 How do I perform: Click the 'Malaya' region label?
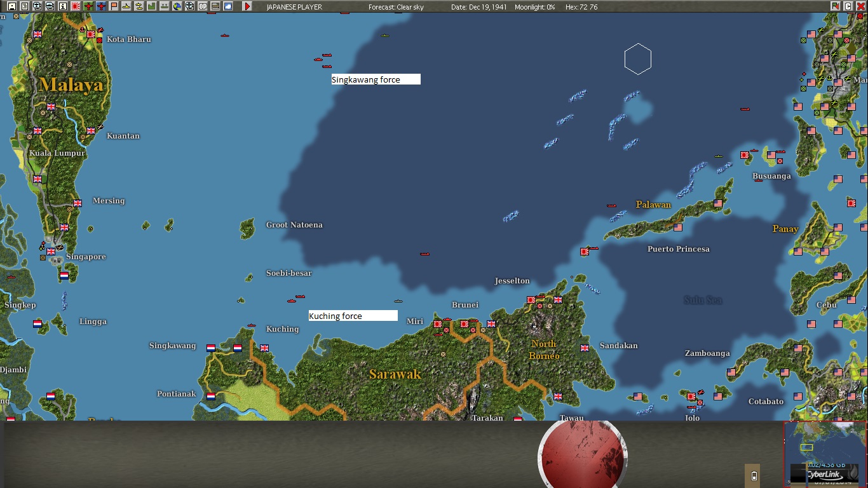(71, 85)
